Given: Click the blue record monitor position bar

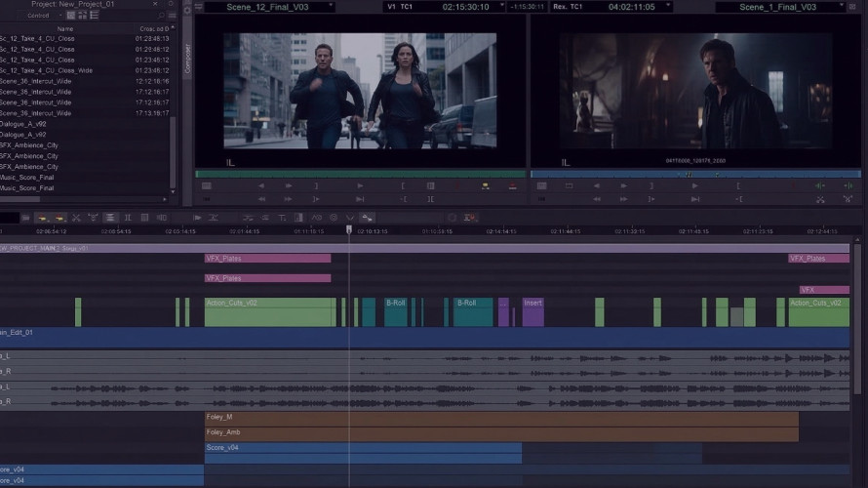Looking at the screenshot, I should [x=695, y=174].
